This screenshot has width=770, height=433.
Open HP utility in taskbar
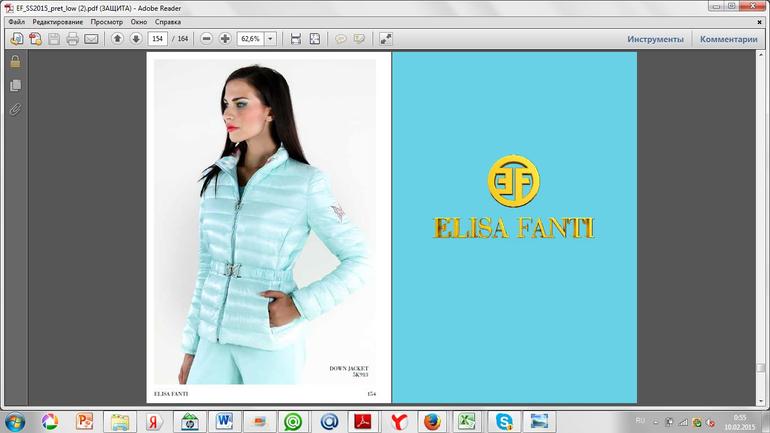(190, 422)
